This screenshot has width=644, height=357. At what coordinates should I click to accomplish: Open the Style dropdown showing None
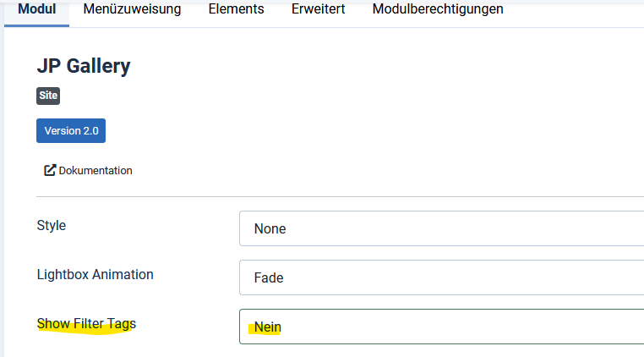click(x=441, y=228)
